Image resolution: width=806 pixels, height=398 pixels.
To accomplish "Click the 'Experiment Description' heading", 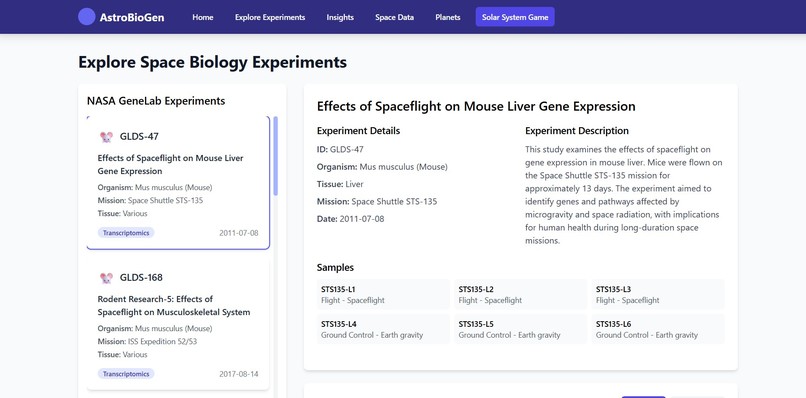I will click(577, 131).
